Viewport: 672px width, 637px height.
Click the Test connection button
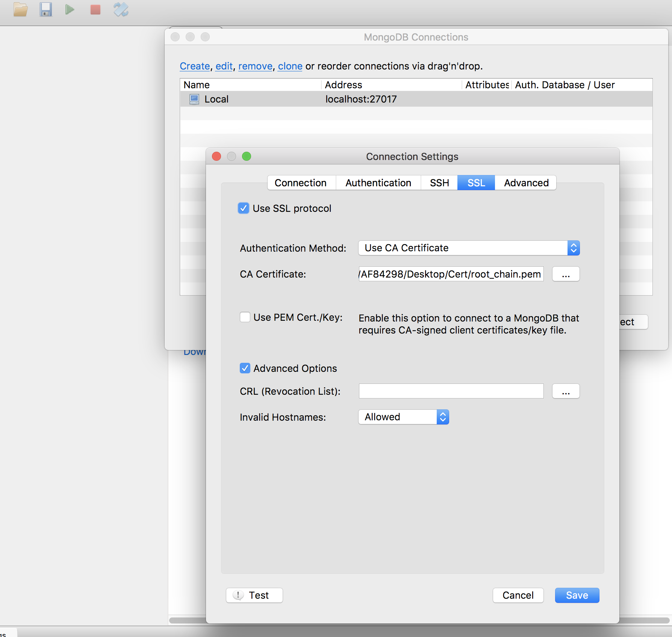[x=254, y=595]
